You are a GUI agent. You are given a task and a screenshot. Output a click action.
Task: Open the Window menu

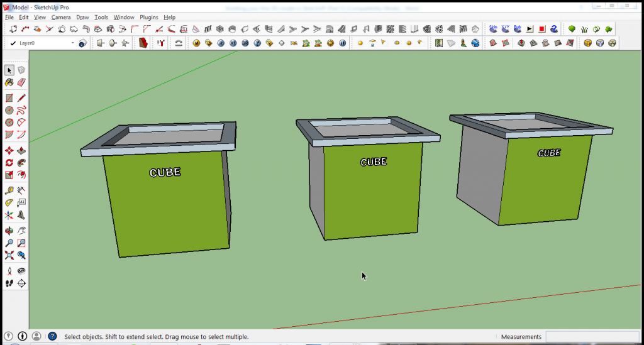coord(124,17)
